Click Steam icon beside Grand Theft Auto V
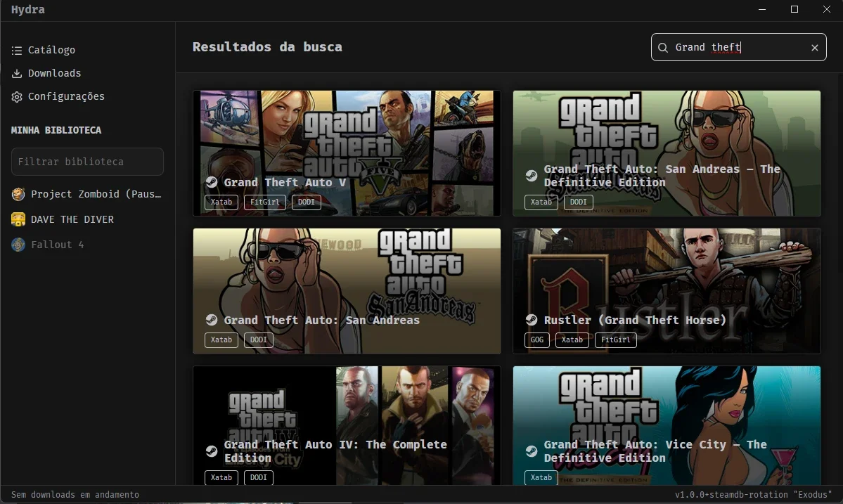The image size is (843, 504). pos(212,182)
